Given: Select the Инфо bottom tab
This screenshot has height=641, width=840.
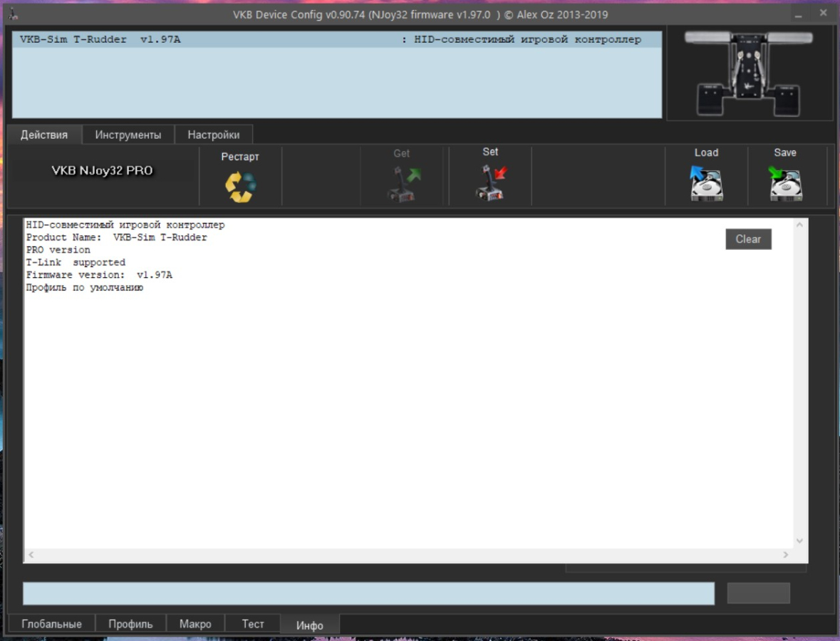Looking at the screenshot, I should (310, 625).
